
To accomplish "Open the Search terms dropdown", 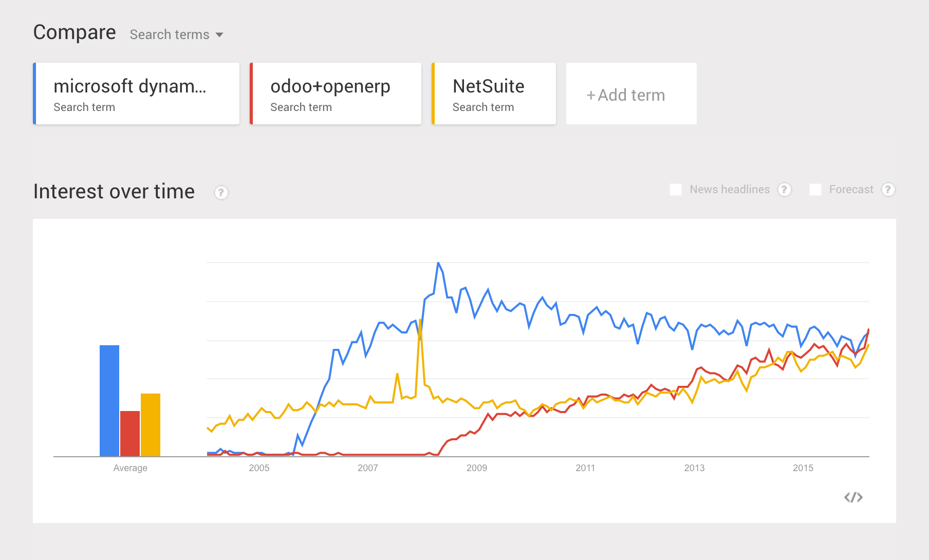I will coord(176,34).
